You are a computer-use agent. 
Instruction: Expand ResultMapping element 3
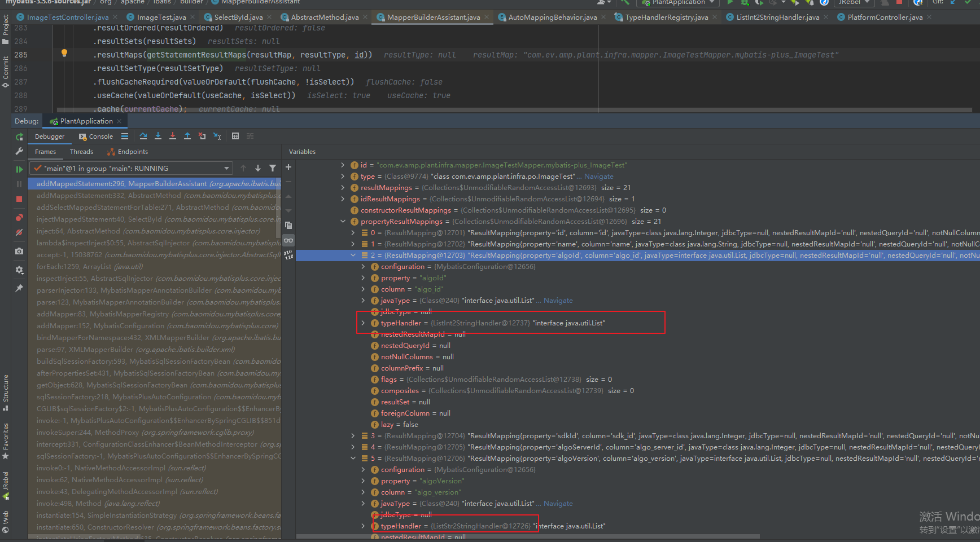click(353, 436)
